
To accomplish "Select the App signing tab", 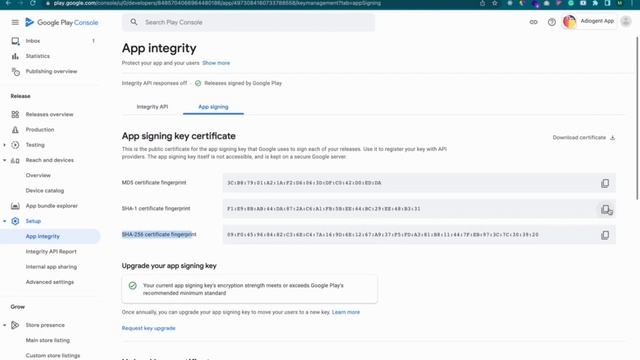I will pos(213,107).
